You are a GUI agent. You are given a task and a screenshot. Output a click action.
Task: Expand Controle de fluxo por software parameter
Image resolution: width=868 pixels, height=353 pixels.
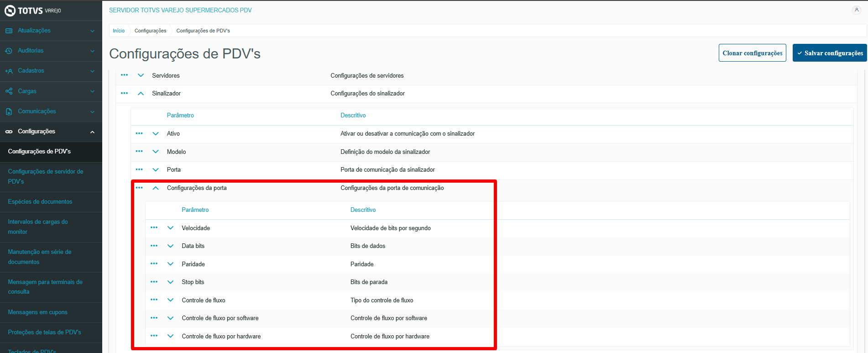click(171, 318)
